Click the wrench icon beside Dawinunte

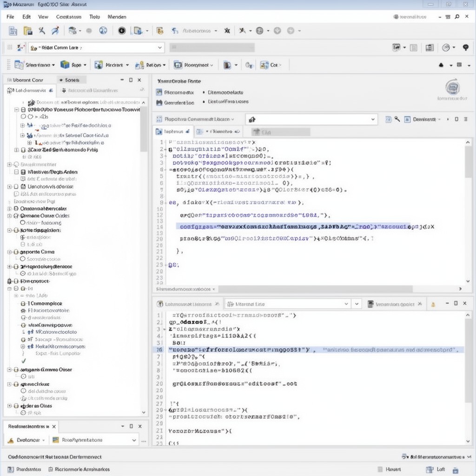[x=397, y=119]
